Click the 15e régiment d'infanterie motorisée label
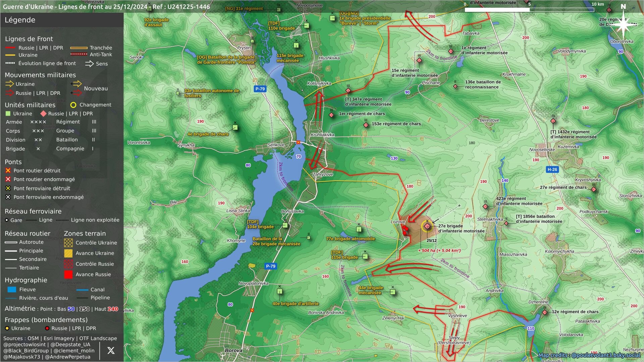 (415, 73)
